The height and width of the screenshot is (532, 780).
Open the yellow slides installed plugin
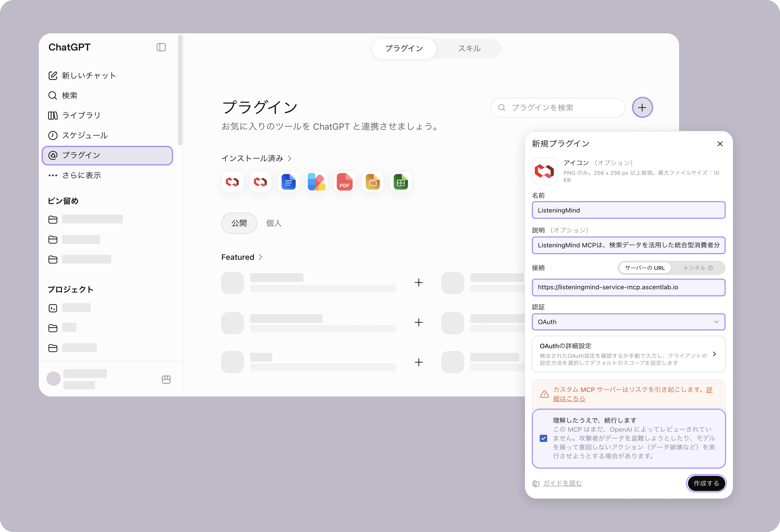tap(373, 182)
